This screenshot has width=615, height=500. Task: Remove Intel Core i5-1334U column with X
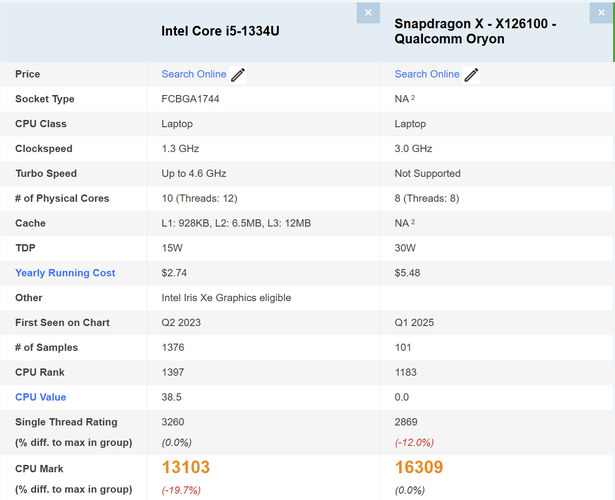368,13
